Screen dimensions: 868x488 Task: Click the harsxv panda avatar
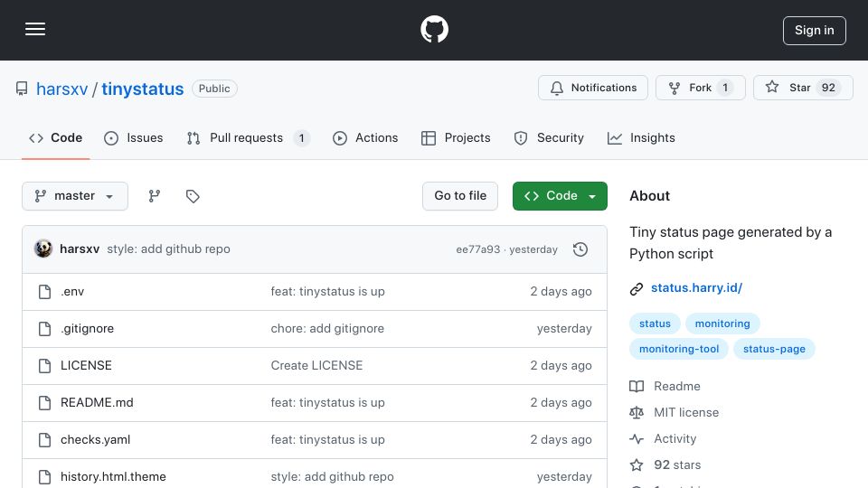pyautogui.click(x=43, y=249)
